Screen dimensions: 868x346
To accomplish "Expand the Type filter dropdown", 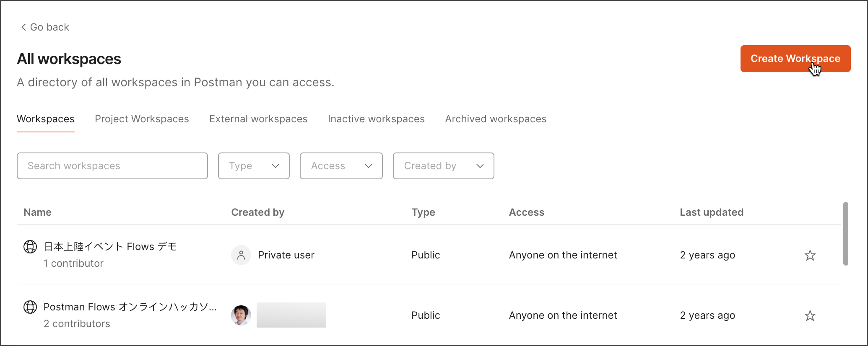I will pos(254,166).
